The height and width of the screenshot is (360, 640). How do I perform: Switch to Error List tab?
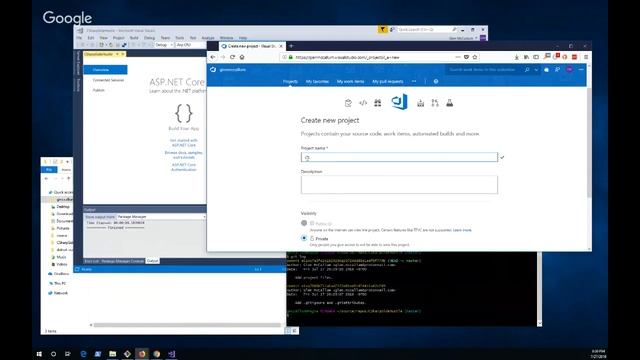91,261
